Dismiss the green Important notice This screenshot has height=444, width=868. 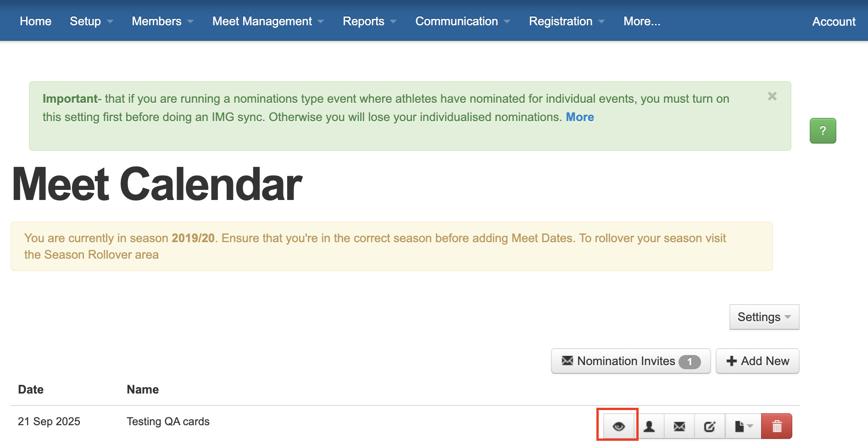pyautogui.click(x=772, y=96)
